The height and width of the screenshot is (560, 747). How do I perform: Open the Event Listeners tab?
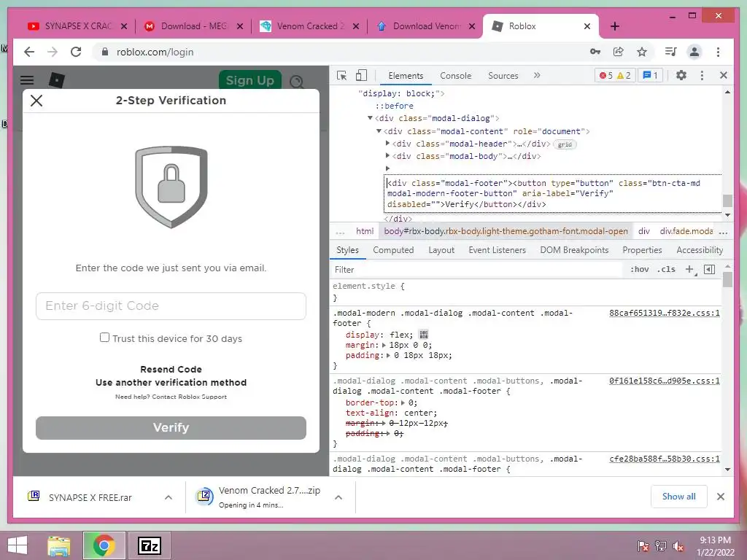point(497,250)
